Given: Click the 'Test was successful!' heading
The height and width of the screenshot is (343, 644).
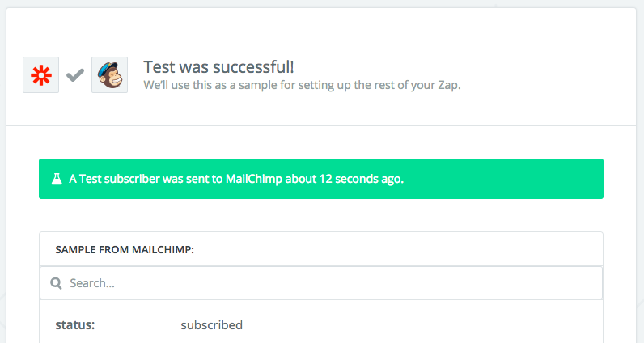Looking at the screenshot, I should tap(218, 67).
